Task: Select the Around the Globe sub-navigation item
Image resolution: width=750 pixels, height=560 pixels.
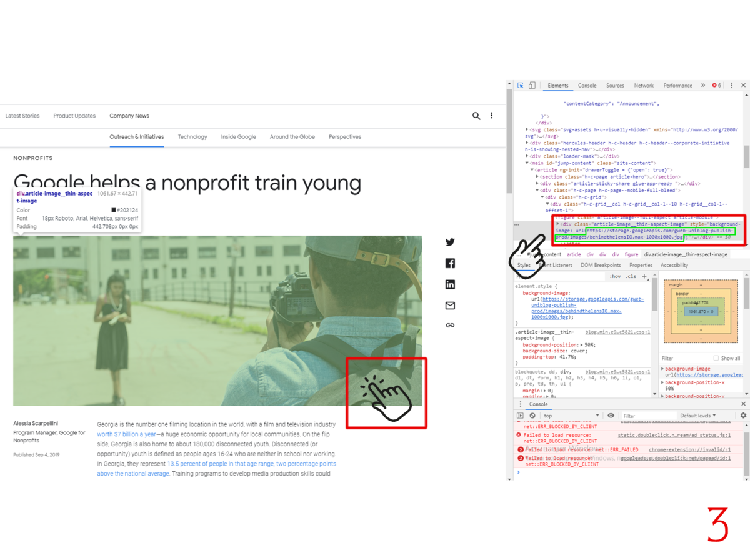Action: point(292,137)
